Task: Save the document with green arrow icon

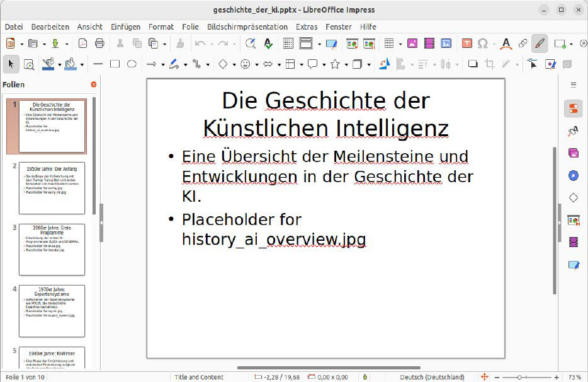Action: click(x=55, y=43)
